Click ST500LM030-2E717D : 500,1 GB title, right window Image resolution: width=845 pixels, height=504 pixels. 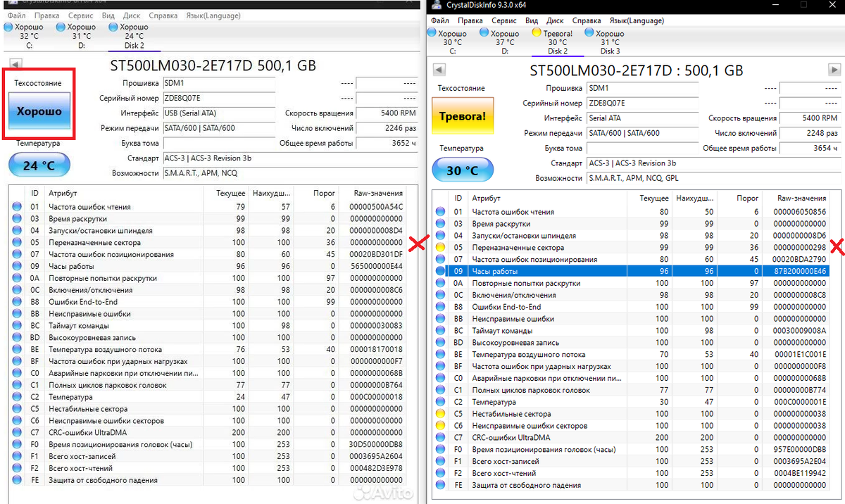tap(636, 70)
